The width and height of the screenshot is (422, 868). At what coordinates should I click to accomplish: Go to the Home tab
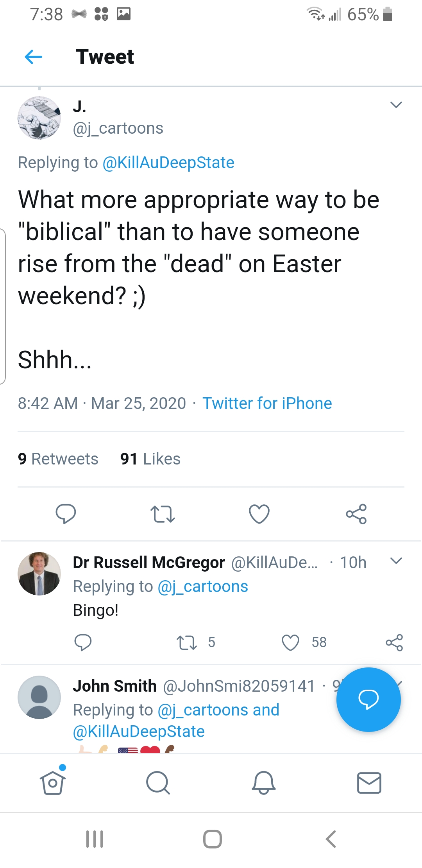point(53,783)
